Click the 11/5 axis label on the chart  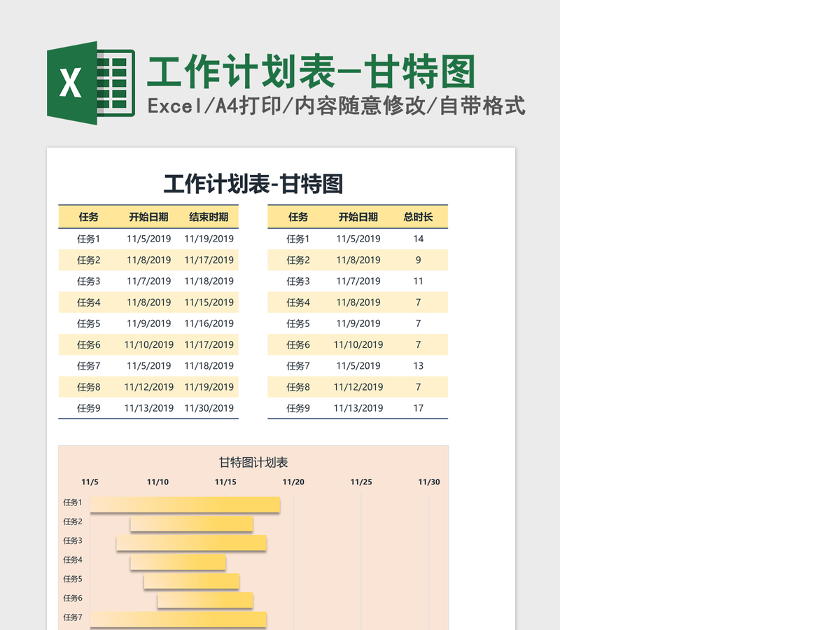click(90, 482)
